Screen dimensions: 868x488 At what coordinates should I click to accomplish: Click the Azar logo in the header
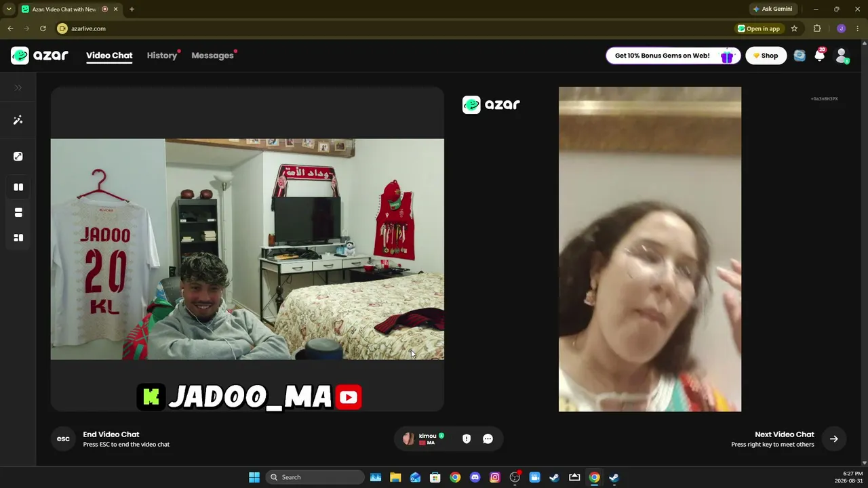(39, 56)
